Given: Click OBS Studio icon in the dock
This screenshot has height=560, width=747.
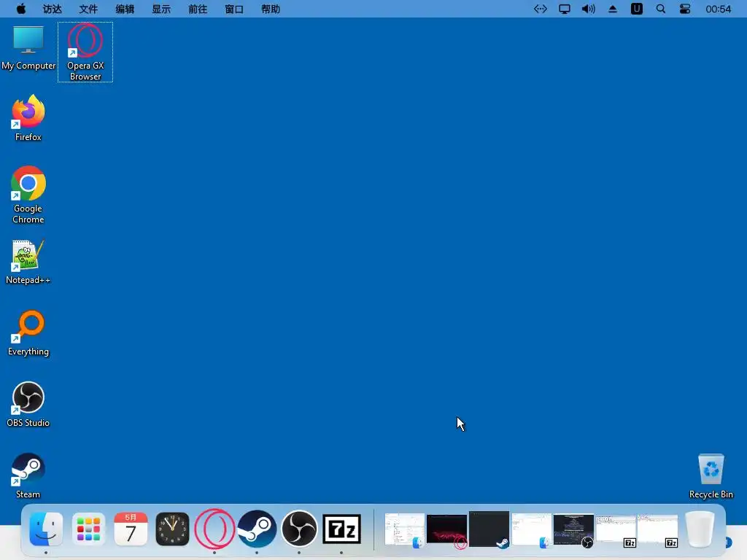Looking at the screenshot, I should tap(299, 529).
